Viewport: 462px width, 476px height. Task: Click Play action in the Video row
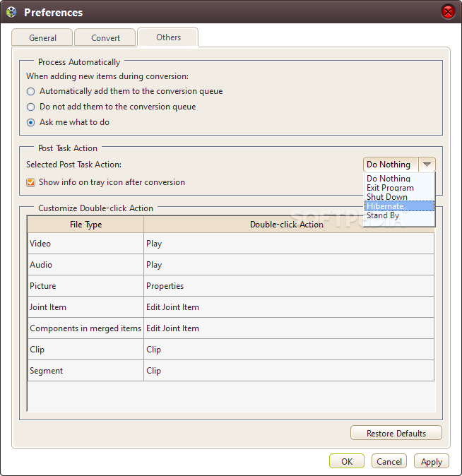tap(289, 244)
